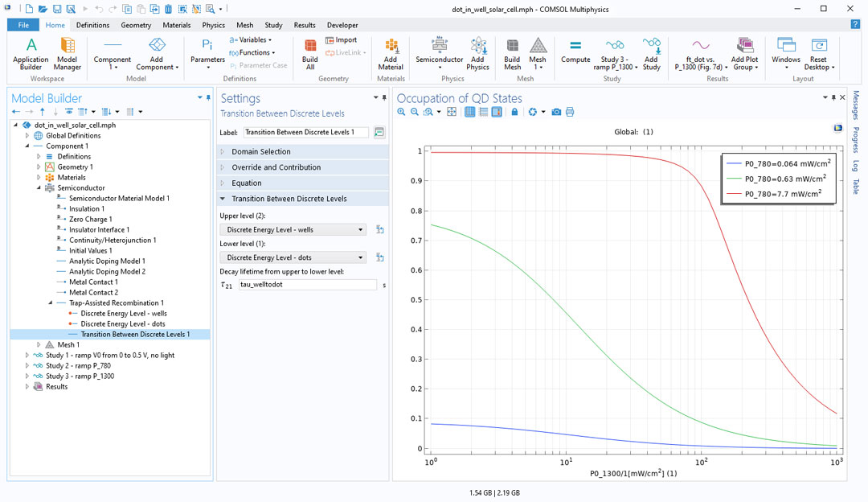This screenshot has height=502, width=868.
Task: Click the Zoom Extents icon in plot toolbar
Action: tap(452, 112)
